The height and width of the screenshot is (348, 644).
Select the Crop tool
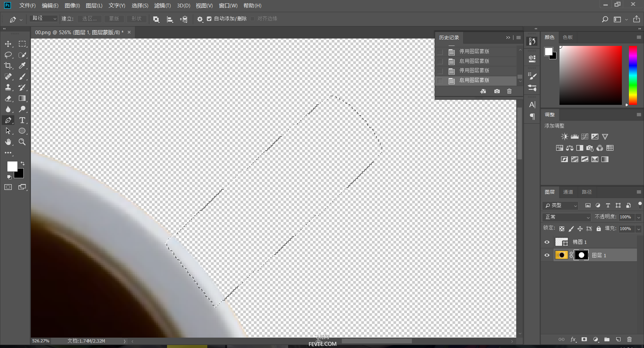pyautogui.click(x=8, y=66)
